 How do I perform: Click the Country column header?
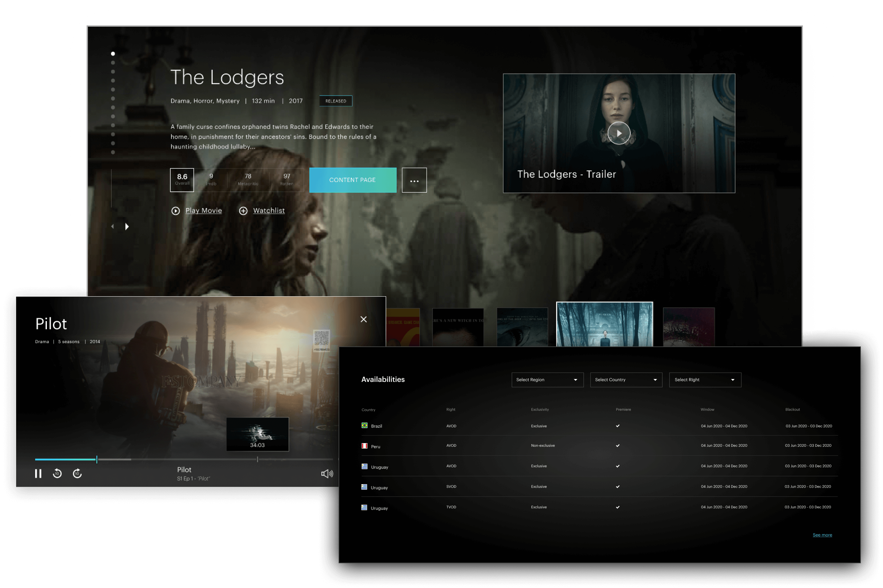coord(368,410)
